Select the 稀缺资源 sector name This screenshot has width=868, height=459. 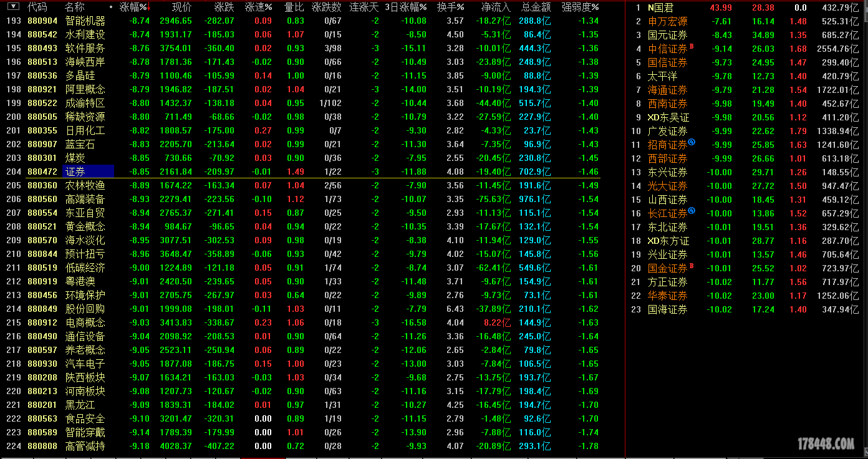(x=85, y=117)
